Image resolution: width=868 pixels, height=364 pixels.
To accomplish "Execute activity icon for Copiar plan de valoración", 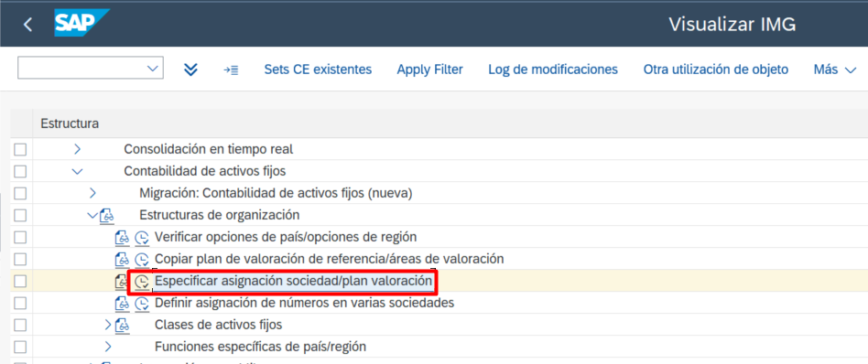I will point(142,260).
